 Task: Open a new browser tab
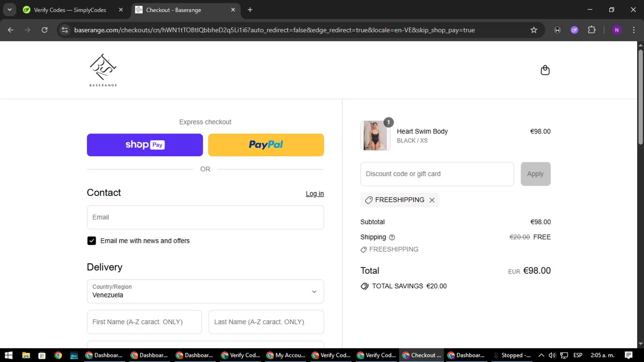250,10
